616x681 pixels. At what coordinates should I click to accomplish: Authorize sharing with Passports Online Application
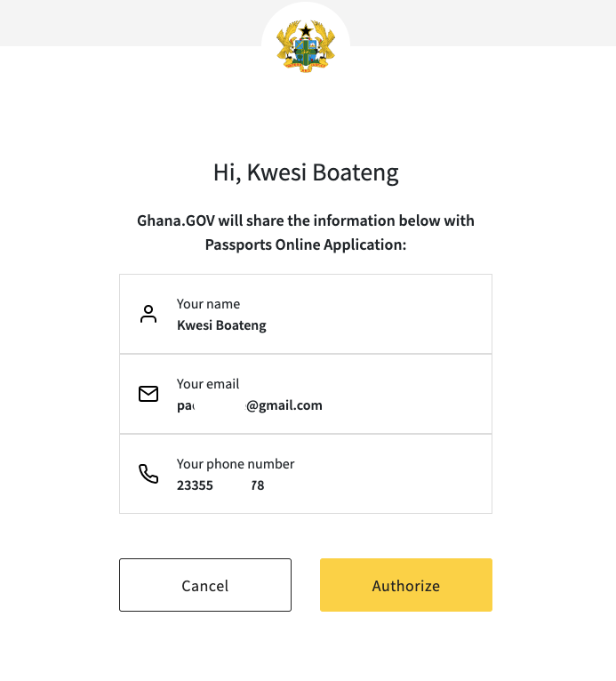pos(406,585)
